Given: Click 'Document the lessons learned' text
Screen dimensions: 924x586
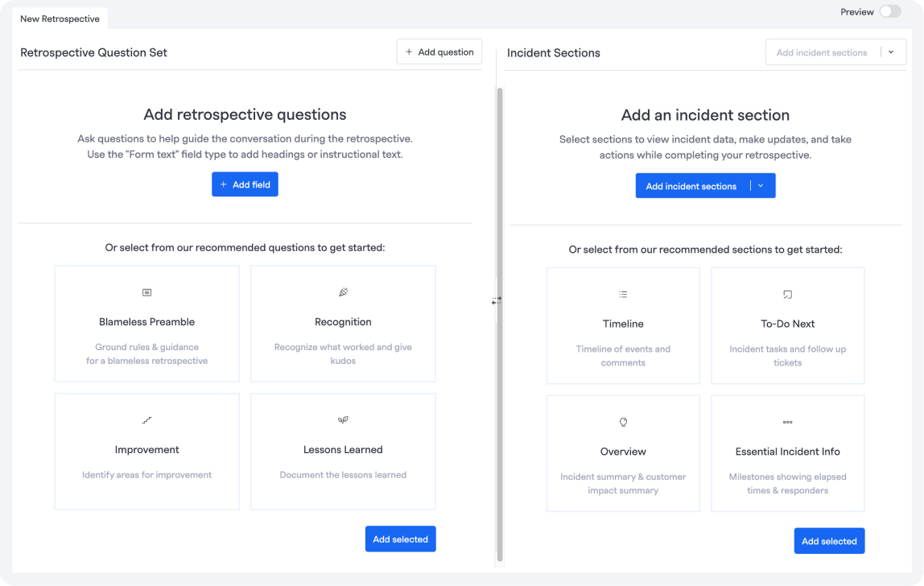Looking at the screenshot, I should (343, 475).
